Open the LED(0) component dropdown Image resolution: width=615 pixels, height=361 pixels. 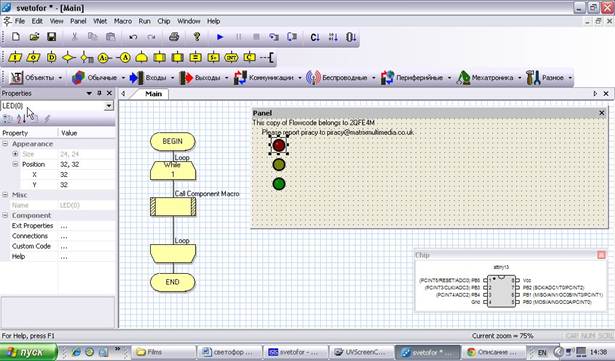click(x=109, y=106)
